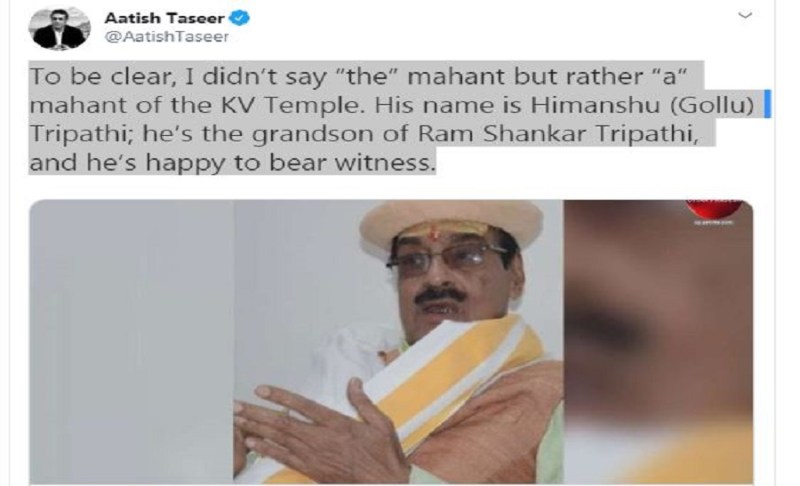Open the Aatish Taseer display name link
Image resolution: width=800 pixels, height=486 pixels.
click(x=164, y=18)
